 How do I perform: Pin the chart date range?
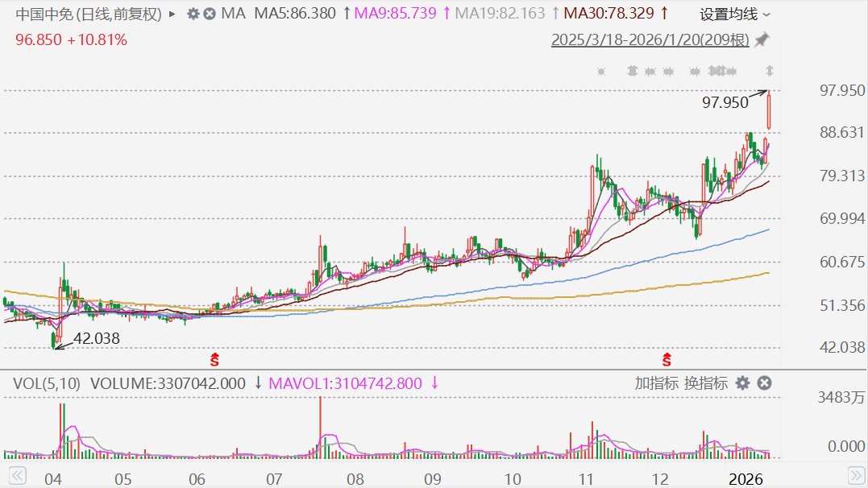click(762, 39)
